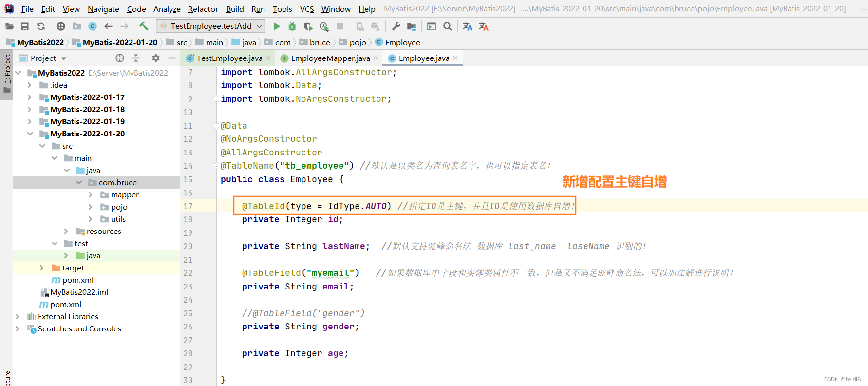Open the Help menu

[367, 9]
